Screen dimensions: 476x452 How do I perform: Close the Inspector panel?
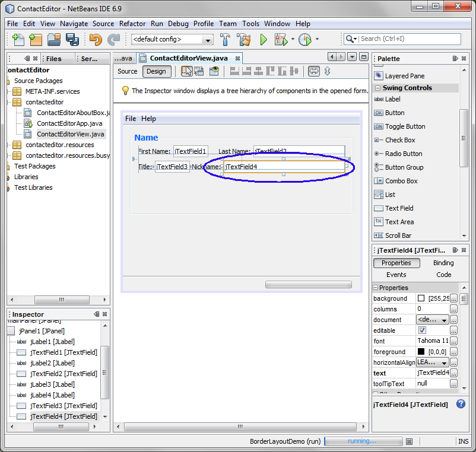pos(104,314)
